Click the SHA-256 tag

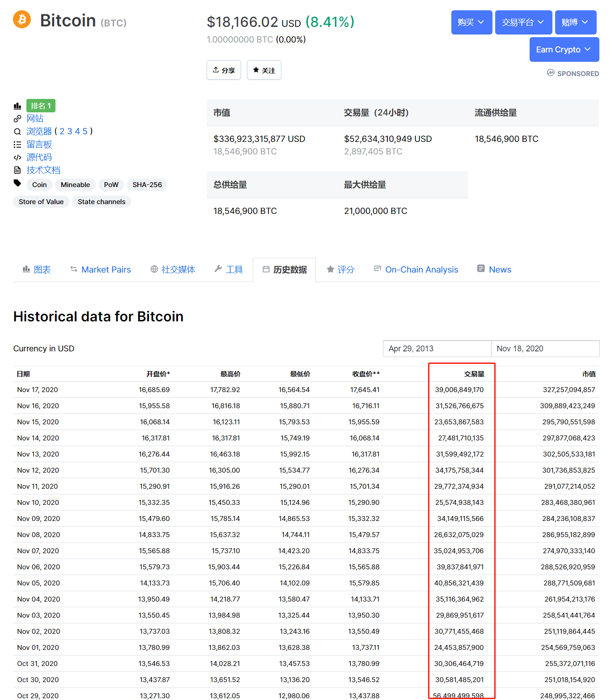pyautogui.click(x=147, y=185)
